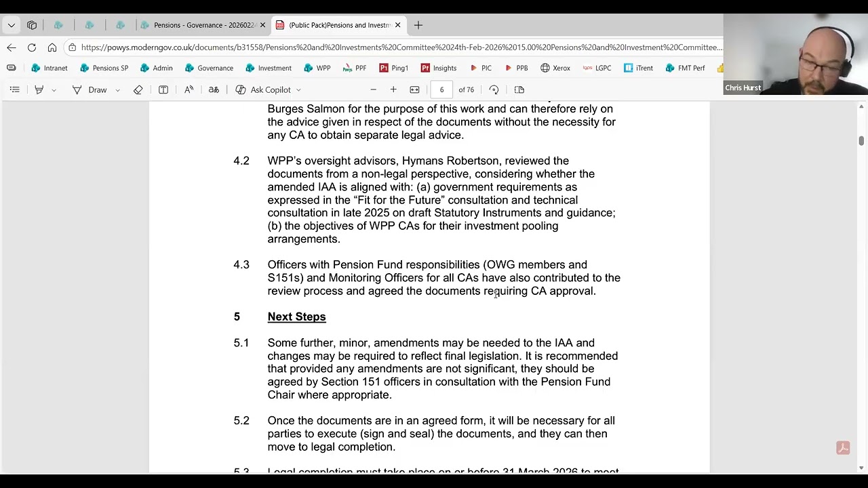Click the "of 76" page count text
The width and height of the screenshot is (868, 488).
tap(466, 89)
